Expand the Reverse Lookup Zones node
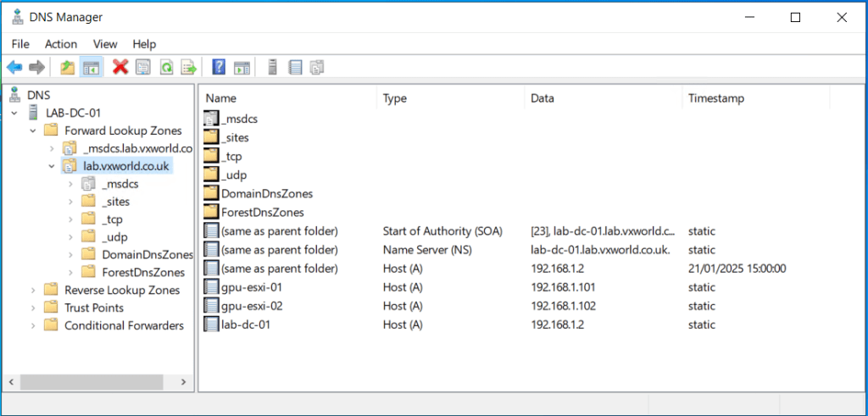This screenshot has height=416, width=868. point(34,291)
